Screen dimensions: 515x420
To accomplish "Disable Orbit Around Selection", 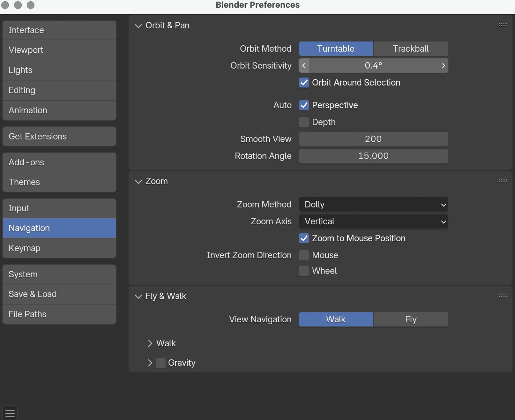I will coord(304,83).
